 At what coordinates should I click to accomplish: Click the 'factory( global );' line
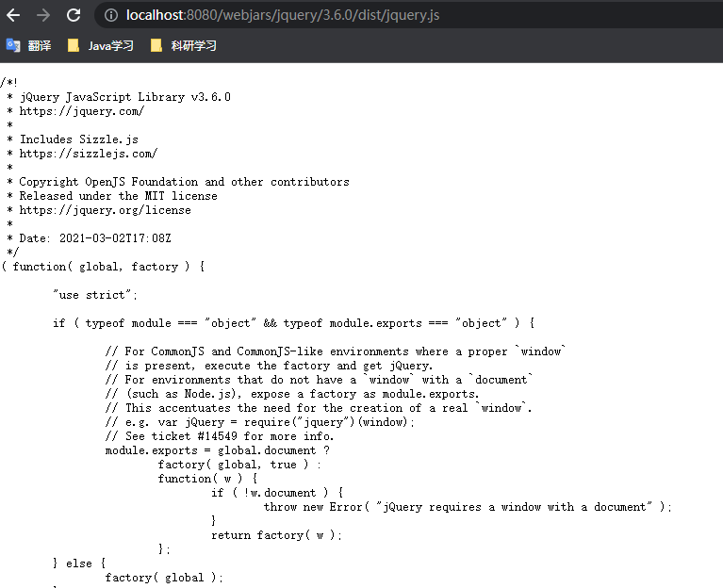[164, 578]
